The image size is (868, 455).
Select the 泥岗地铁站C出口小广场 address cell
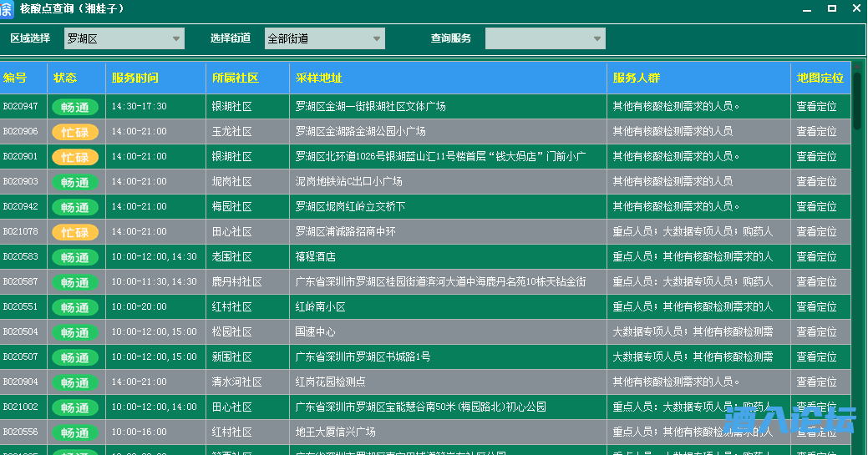click(348, 182)
